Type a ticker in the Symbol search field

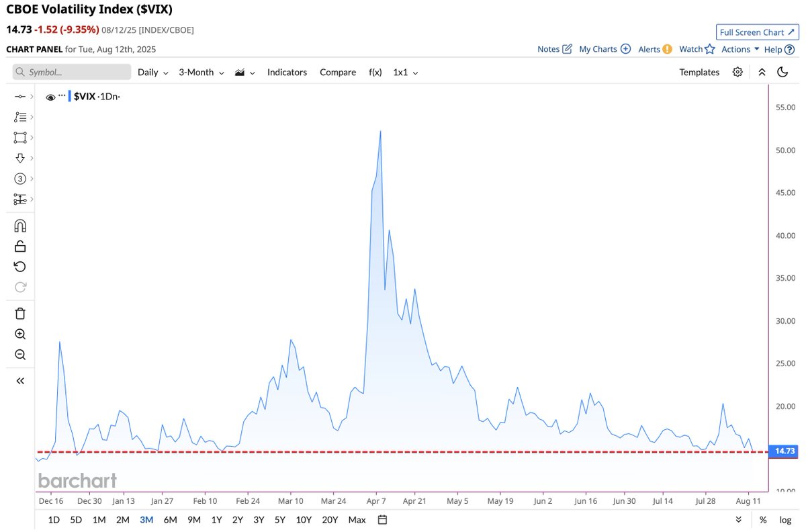point(71,72)
